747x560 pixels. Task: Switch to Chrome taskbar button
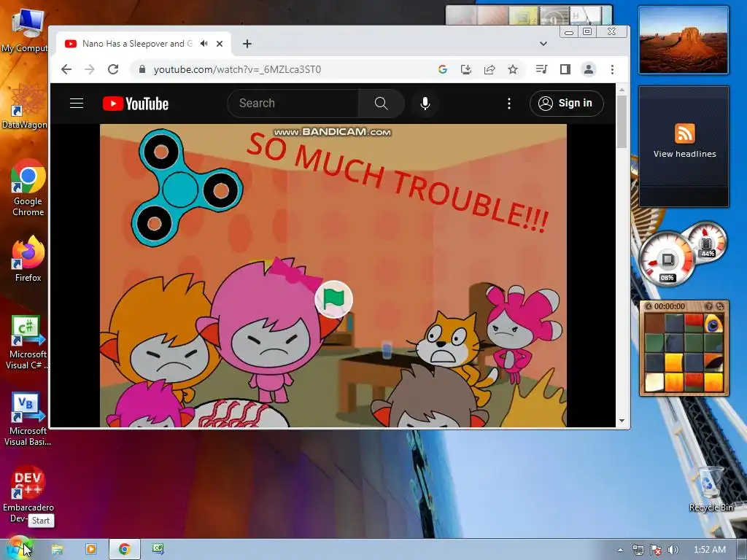(125, 550)
